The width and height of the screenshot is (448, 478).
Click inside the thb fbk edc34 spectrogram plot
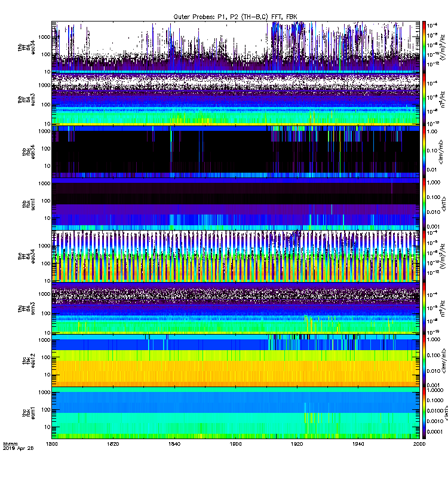click(235, 152)
